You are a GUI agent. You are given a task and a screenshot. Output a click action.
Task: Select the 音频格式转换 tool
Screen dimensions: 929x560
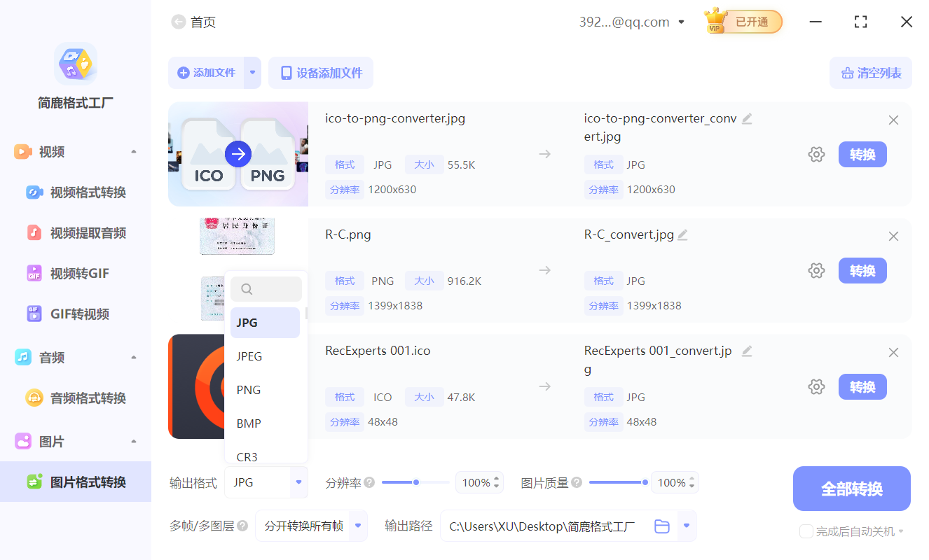(x=36, y=398)
